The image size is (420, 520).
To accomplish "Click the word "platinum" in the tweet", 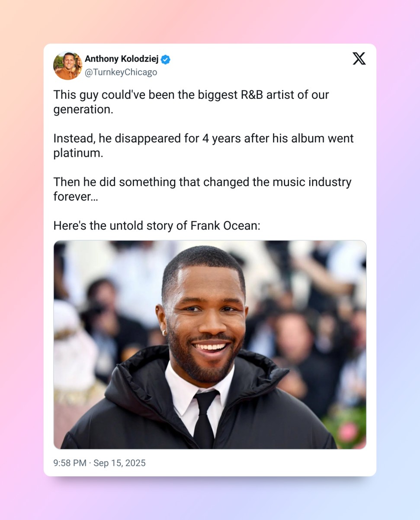I will click(78, 153).
